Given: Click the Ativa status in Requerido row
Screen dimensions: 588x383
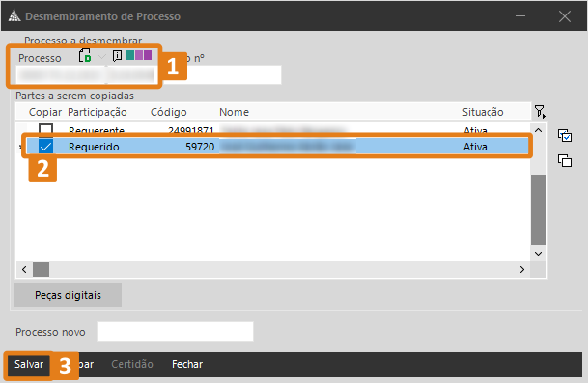Looking at the screenshot, I should pyautogui.click(x=475, y=147).
